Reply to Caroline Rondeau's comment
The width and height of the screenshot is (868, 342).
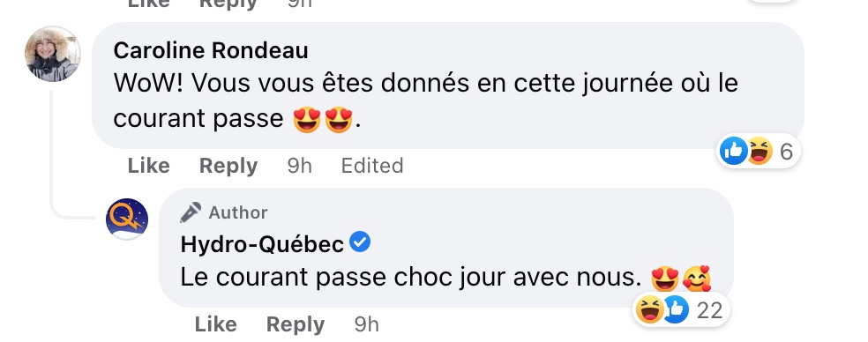(228, 166)
